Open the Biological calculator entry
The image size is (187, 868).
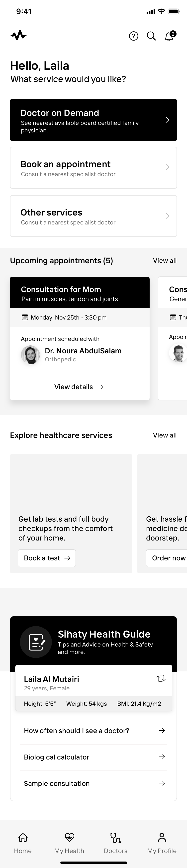point(93,757)
